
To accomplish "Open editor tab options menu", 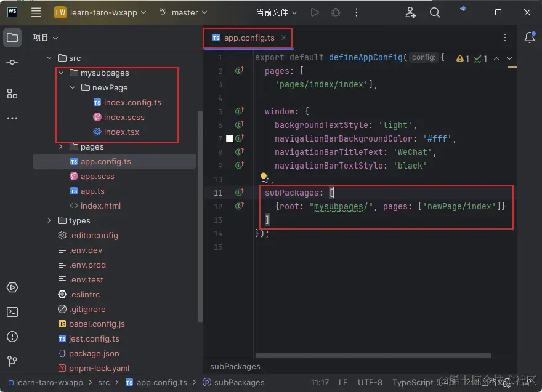I will [505, 38].
